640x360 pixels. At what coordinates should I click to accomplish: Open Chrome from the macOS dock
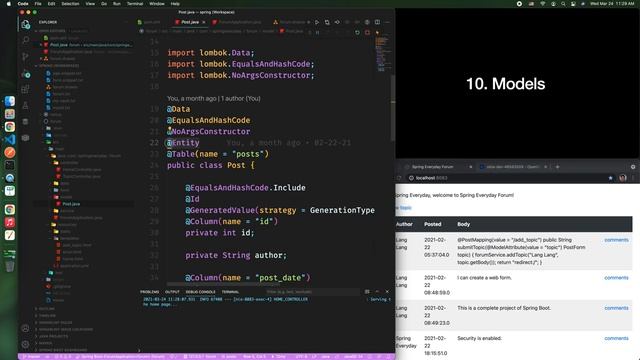(10, 127)
